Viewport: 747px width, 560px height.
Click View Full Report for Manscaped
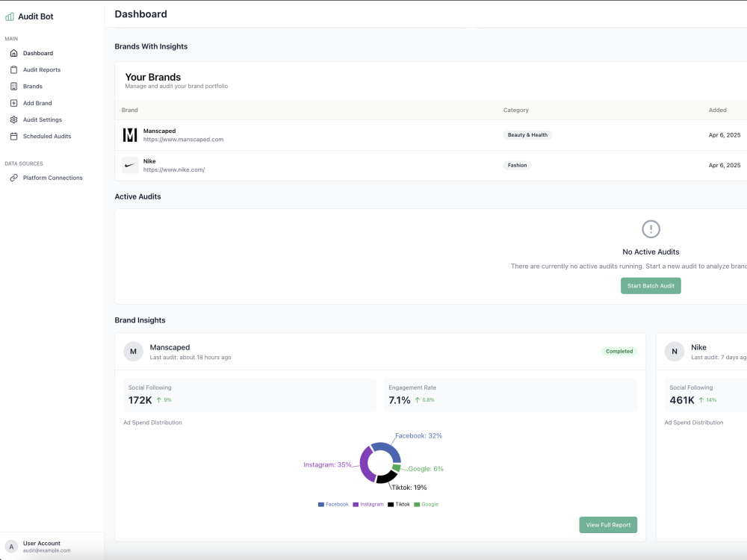tap(608, 525)
